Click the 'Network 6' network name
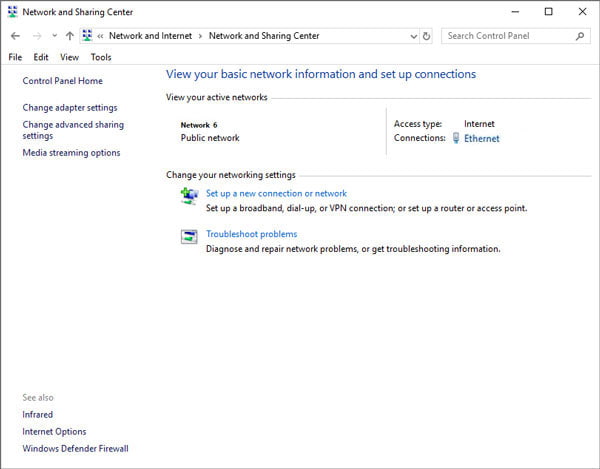600x469 pixels. pyautogui.click(x=199, y=125)
